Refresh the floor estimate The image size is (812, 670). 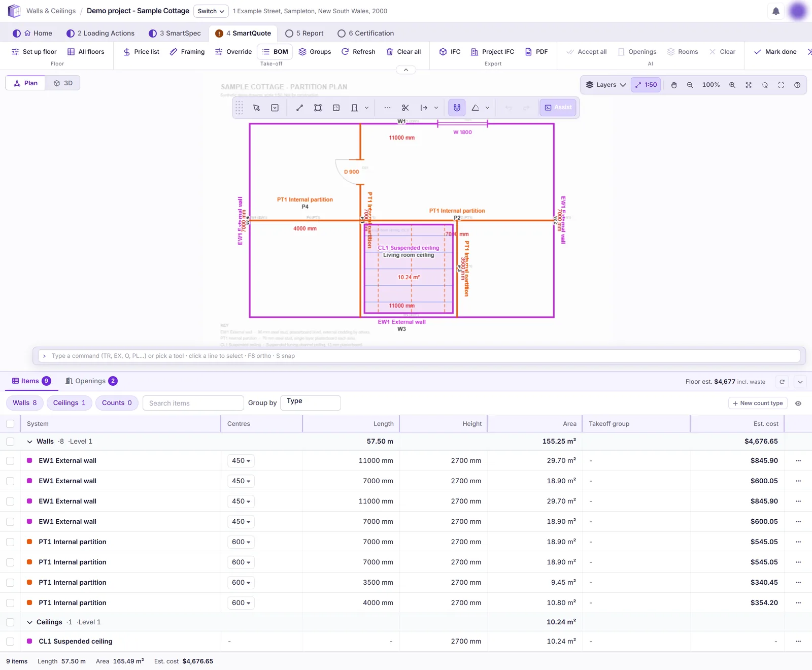pos(782,382)
